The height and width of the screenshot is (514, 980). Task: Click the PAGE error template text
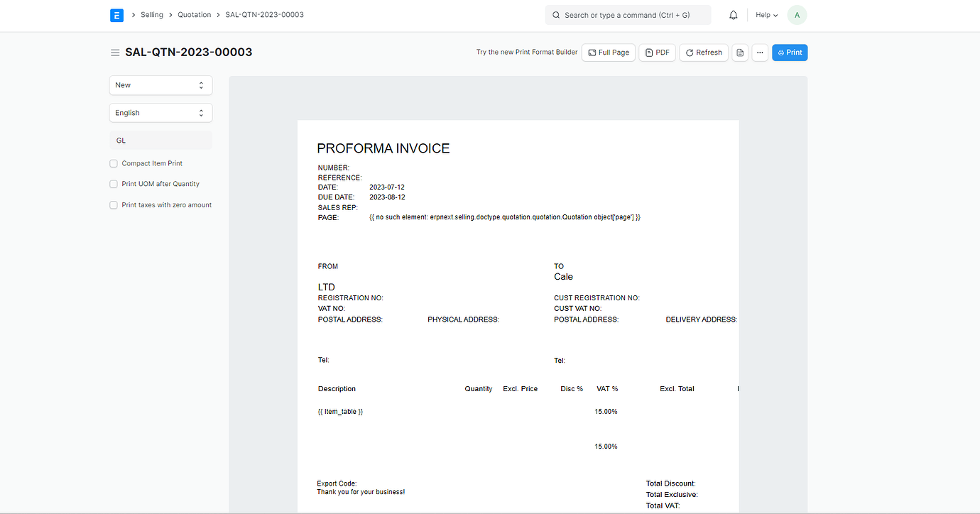[x=505, y=217]
